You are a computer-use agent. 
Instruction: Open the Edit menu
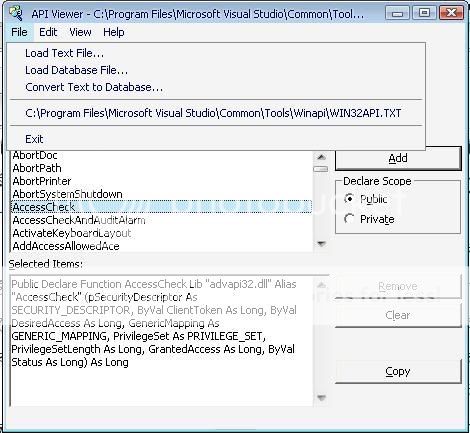tap(48, 32)
